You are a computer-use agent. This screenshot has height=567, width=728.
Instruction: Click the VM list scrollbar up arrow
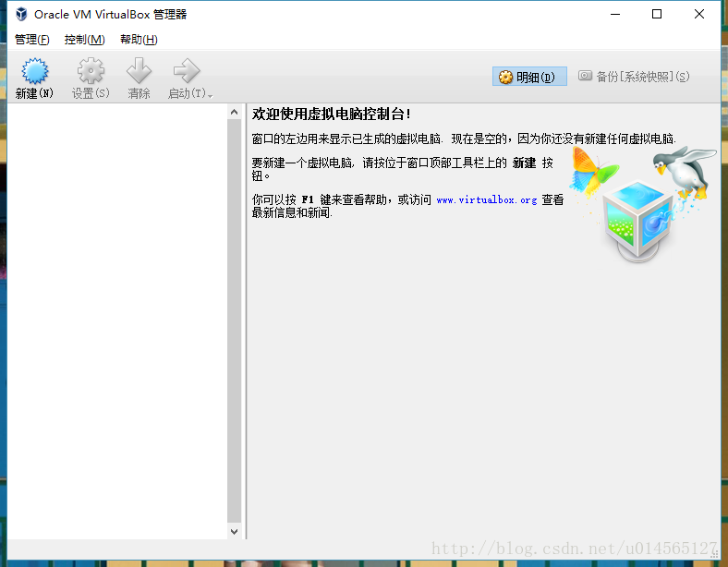click(x=234, y=112)
